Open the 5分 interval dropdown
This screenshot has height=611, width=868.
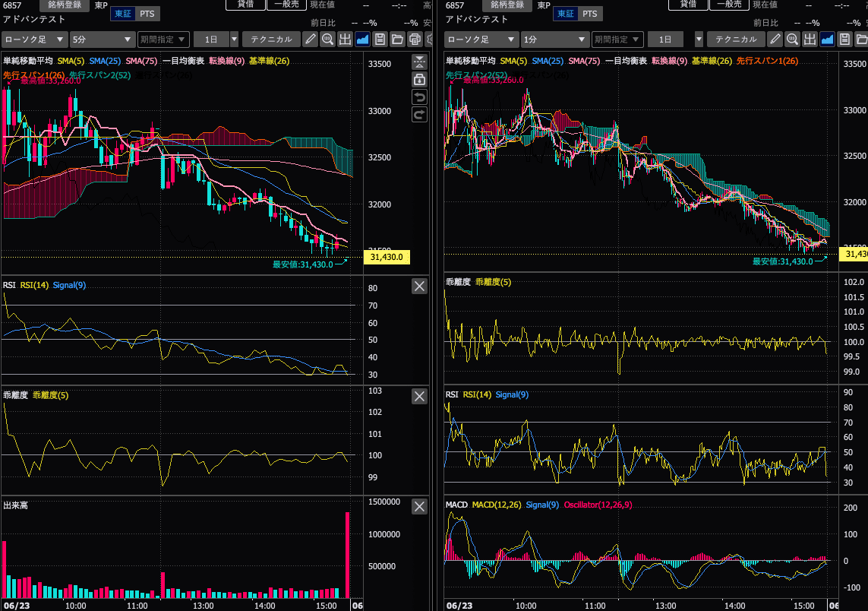pyautogui.click(x=103, y=40)
